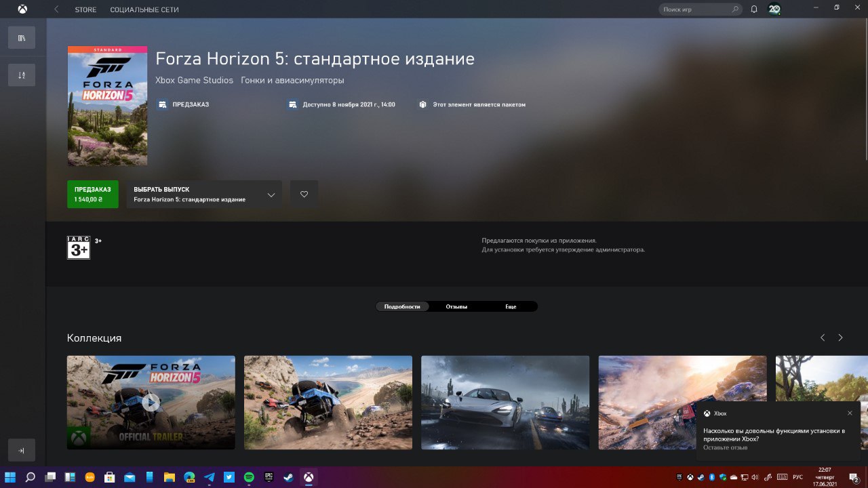Image resolution: width=868 pixels, height=488 pixels.
Task: Open the jeep beach screenshot thumbnail
Action: pyautogui.click(x=328, y=403)
